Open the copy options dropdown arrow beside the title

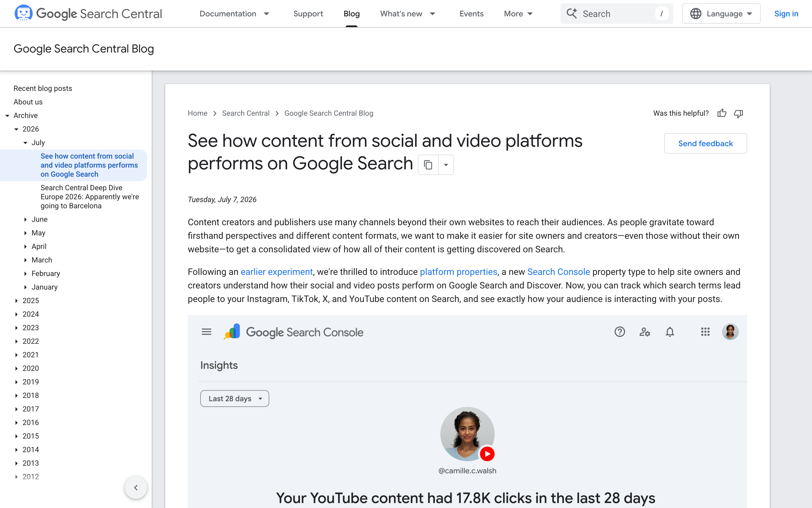446,165
